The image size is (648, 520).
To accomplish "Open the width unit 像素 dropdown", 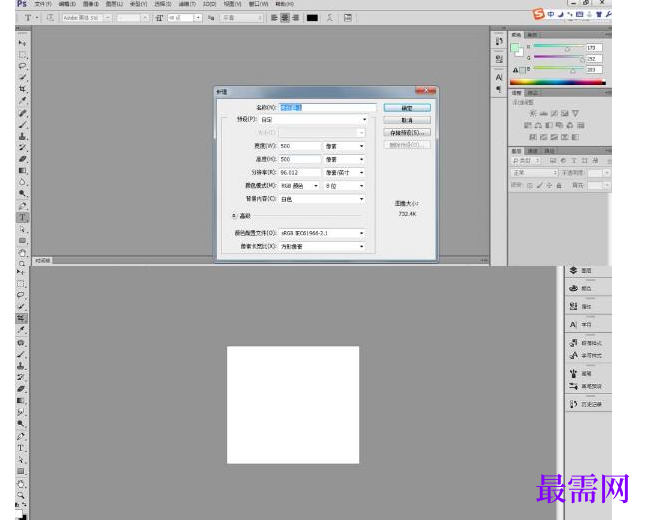I will click(x=345, y=145).
